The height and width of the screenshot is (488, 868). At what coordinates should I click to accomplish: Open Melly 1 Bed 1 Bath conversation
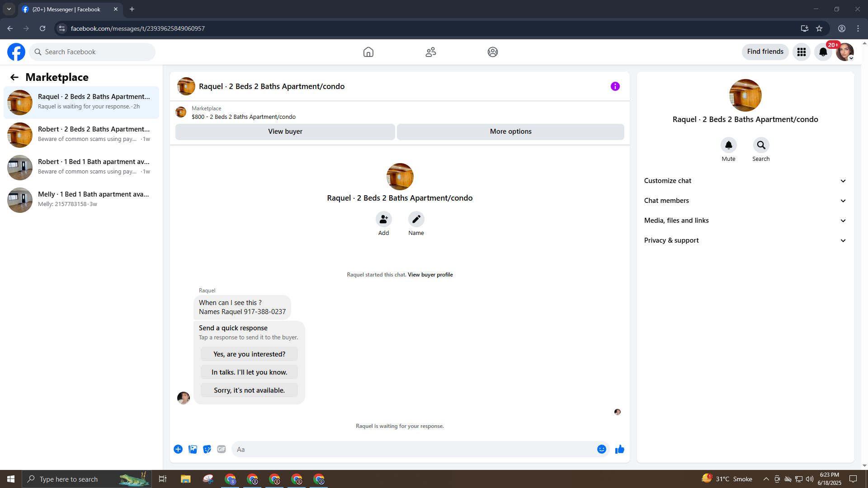[x=81, y=200]
